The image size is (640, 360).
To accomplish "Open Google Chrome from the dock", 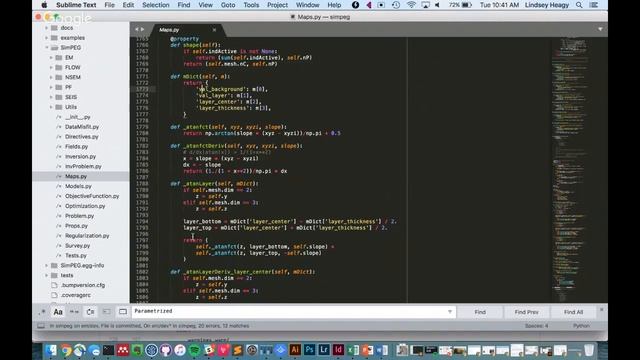I will (65, 350).
